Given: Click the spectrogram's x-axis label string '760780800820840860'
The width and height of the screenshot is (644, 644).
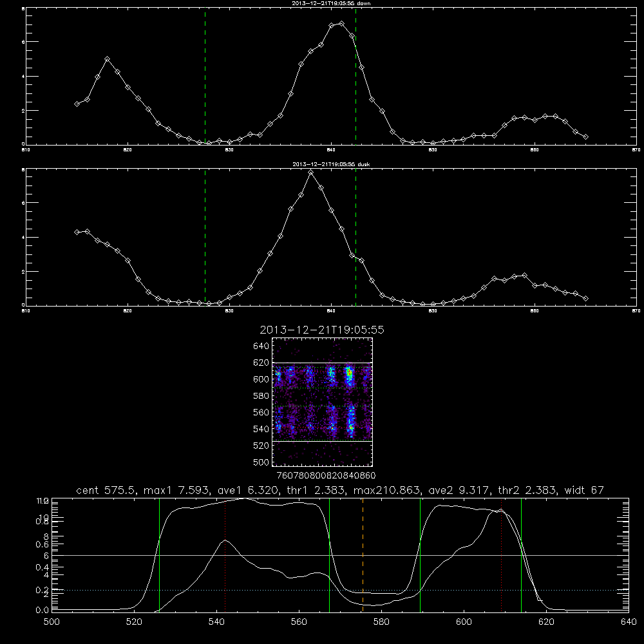Looking at the screenshot, I should (x=326, y=475).
